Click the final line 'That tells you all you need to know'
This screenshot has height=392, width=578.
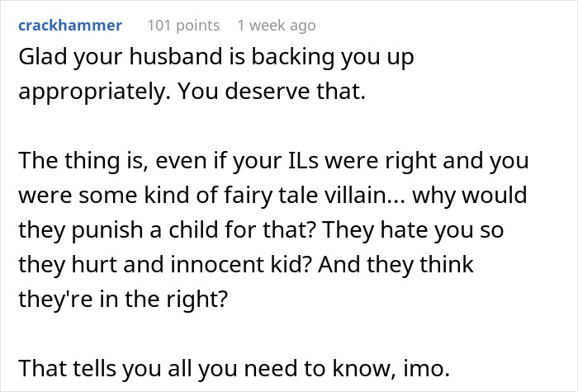pos(207,368)
